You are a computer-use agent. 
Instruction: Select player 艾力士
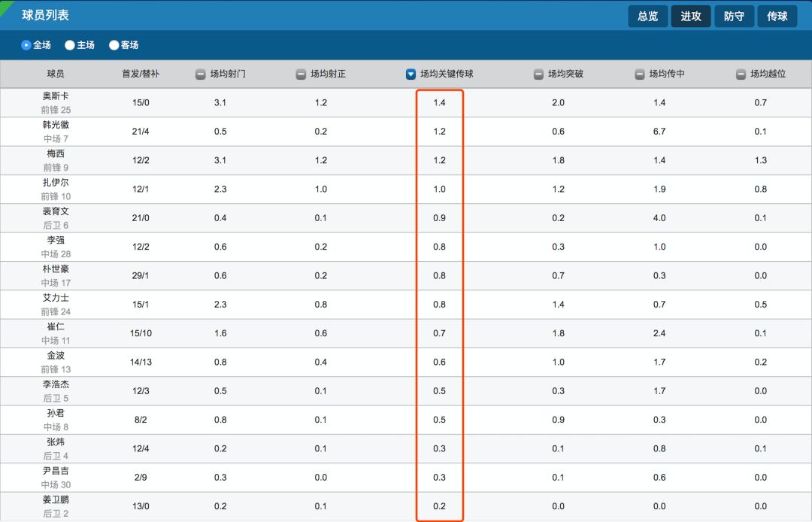tap(56, 298)
